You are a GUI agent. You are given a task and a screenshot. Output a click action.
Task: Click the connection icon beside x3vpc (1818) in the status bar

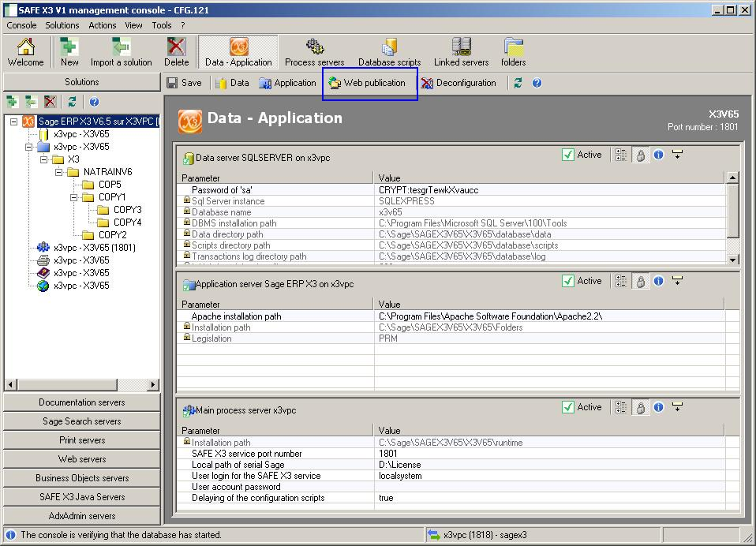pos(434,534)
